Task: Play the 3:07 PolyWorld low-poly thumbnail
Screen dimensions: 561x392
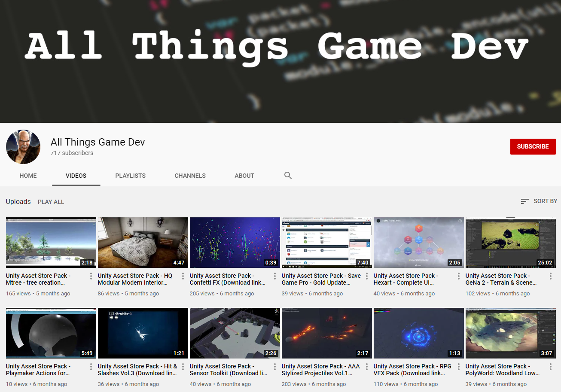Action: 511,333
